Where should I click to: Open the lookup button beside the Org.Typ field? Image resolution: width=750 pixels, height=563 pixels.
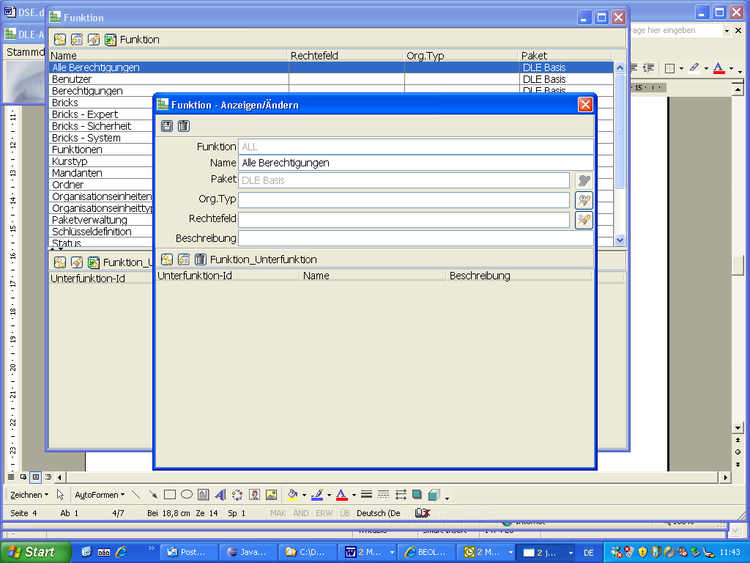point(584,200)
